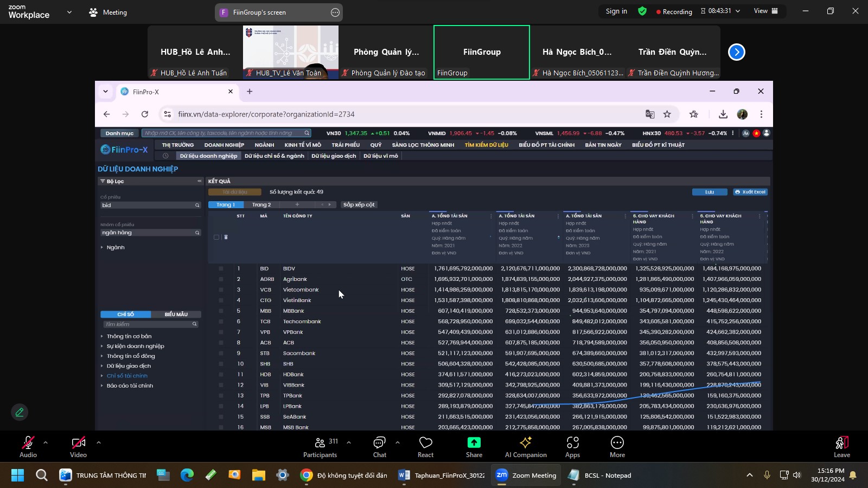Click the green annotate pencil icon
The width and height of the screenshot is (868, 488).
tap(20, 412)
